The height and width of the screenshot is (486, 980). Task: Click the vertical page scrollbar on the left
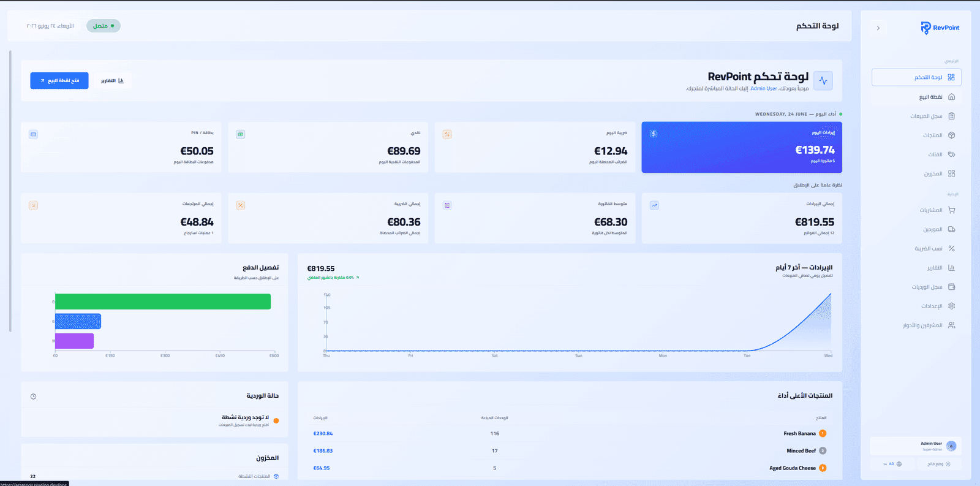pos(10,191)
